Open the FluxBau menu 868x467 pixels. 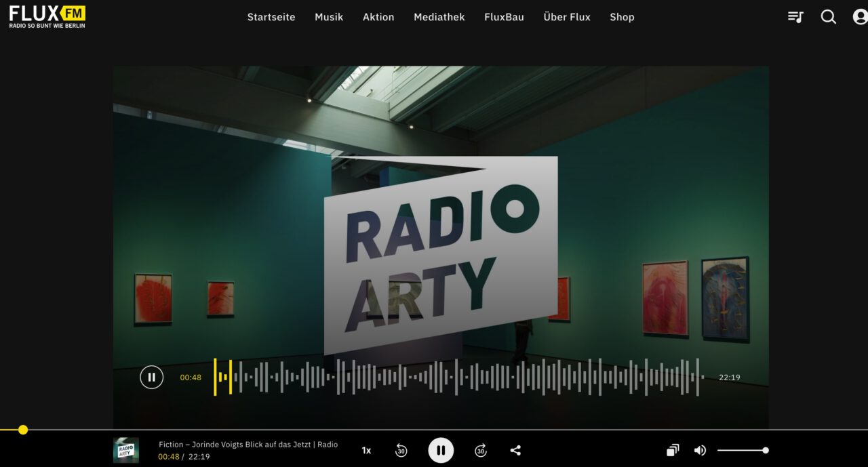(504, 17)
